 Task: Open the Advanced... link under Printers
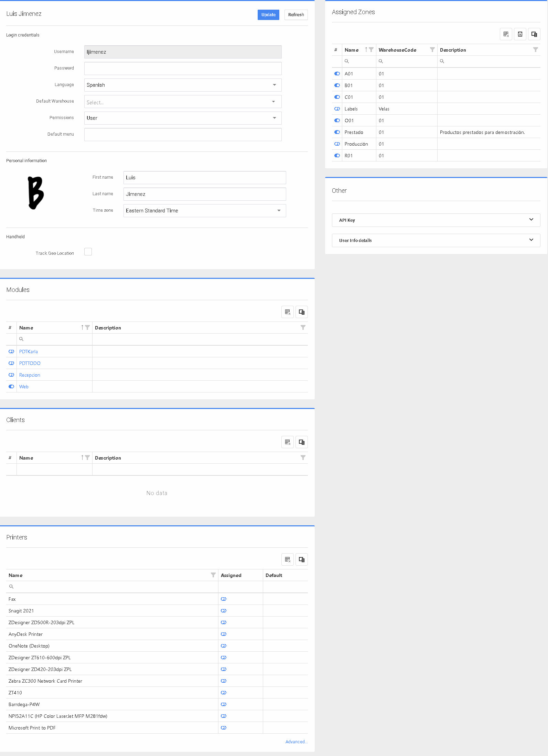point(296,742)
